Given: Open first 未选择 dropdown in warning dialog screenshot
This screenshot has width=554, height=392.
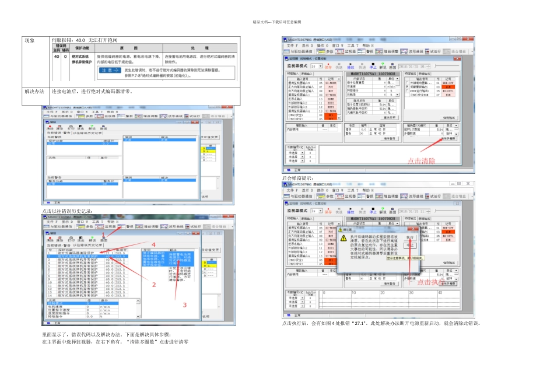Looking at the screenshot, I should (x=303, y=298).
